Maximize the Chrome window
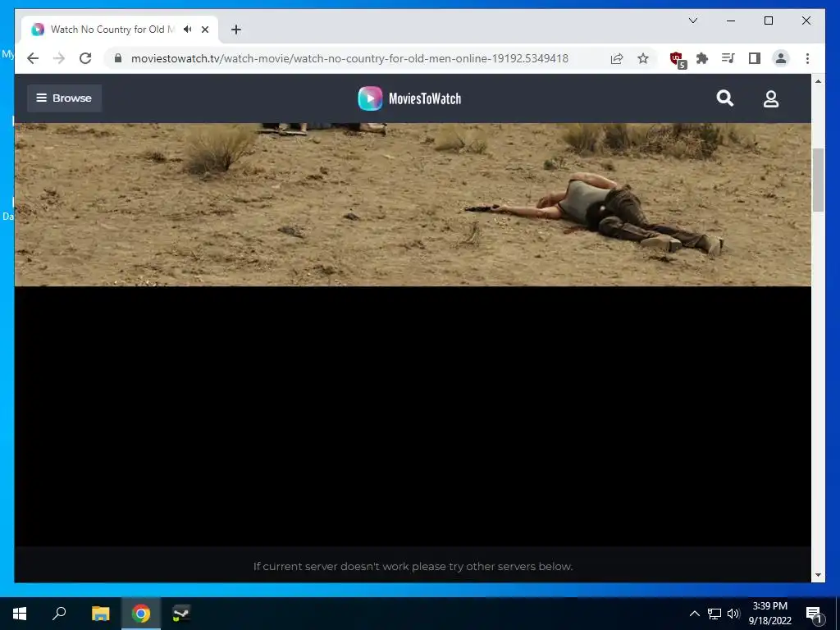Viewport: 840px width, 630px height. tap(768, 21)
